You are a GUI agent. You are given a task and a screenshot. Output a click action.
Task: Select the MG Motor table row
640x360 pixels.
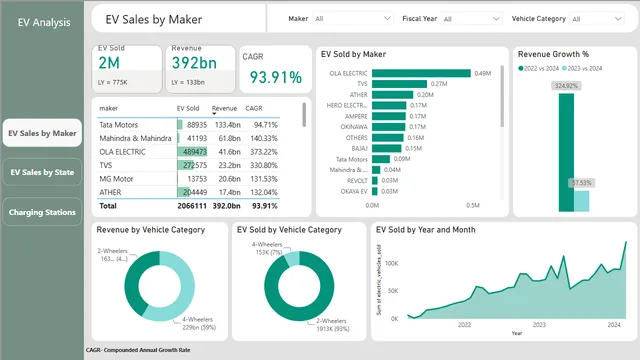tap(188, 179)
